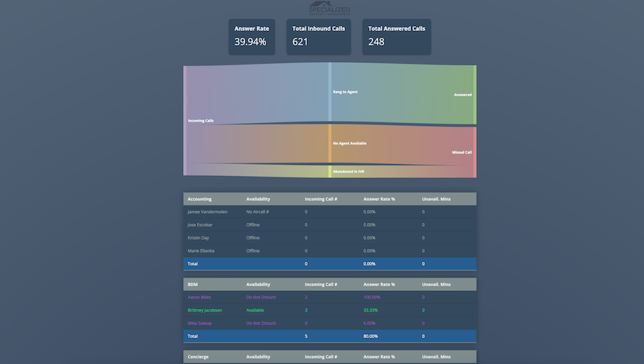
Task: Select the Kristin Day agent row
Action: [x=330, y=238]
